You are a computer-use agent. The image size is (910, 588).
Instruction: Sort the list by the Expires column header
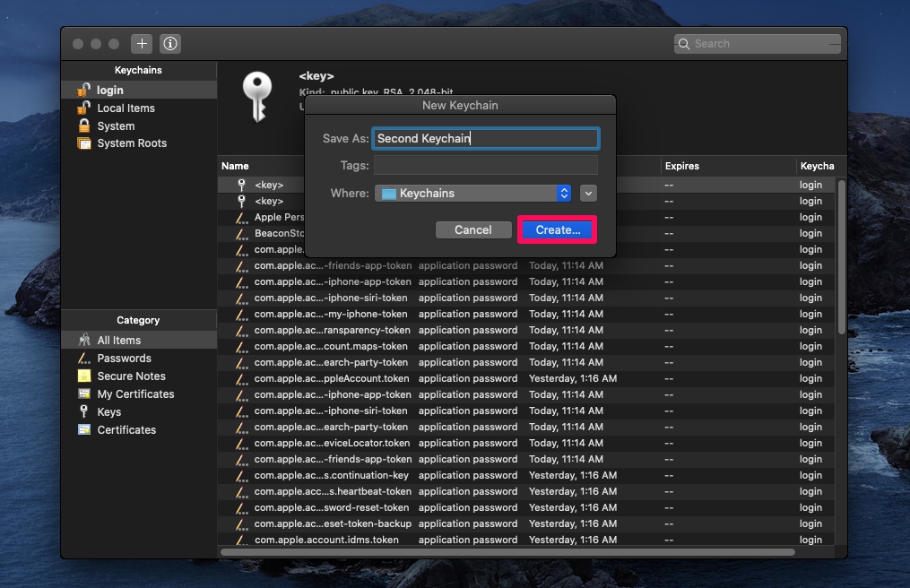(x=682, y=166)
